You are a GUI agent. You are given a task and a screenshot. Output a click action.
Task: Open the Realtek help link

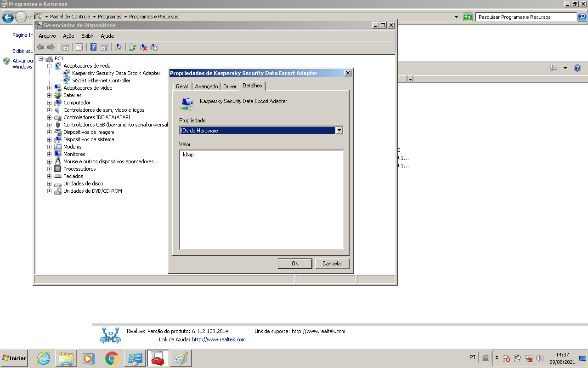(219, 339)
